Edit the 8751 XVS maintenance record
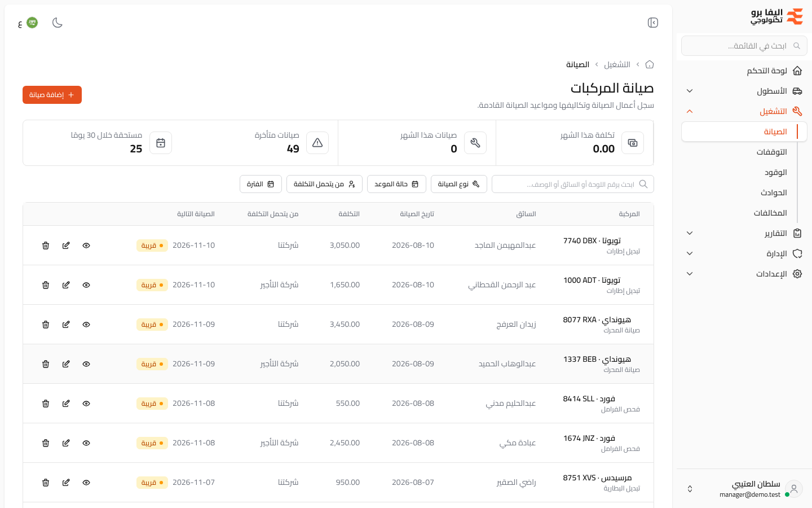 tap(66, 483)
